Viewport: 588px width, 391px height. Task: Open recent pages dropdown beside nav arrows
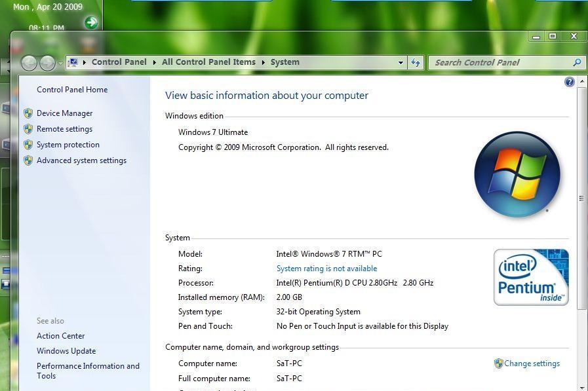60,64
